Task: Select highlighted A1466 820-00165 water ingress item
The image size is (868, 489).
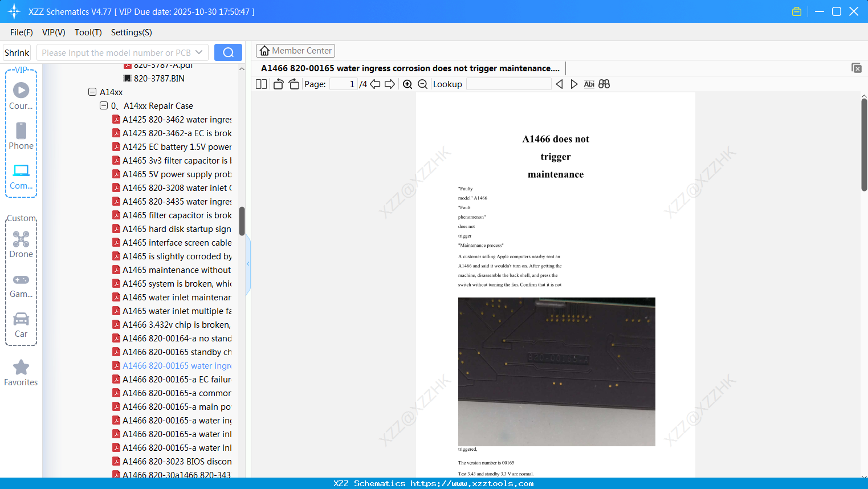Action: [x=172, y=365]
